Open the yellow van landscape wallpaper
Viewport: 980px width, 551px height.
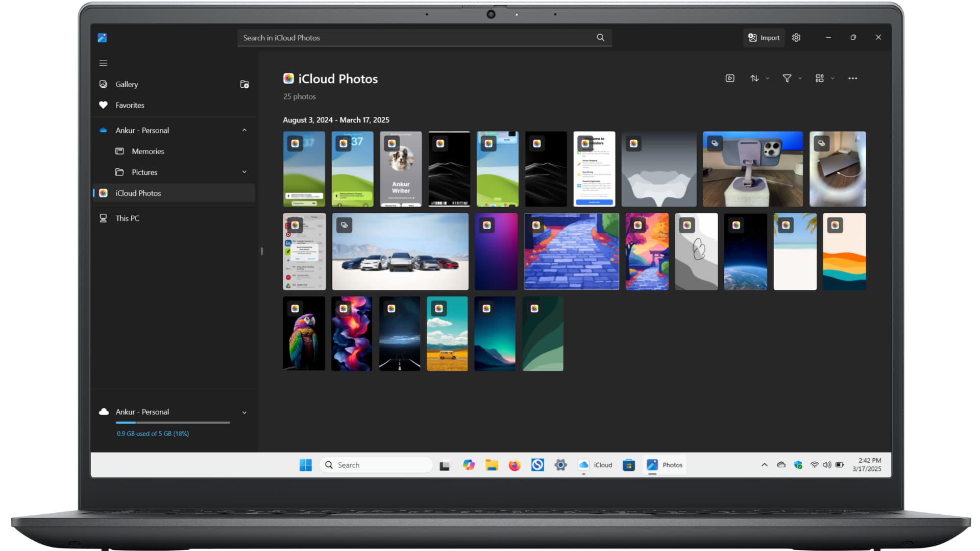click(x=447, y=334)
